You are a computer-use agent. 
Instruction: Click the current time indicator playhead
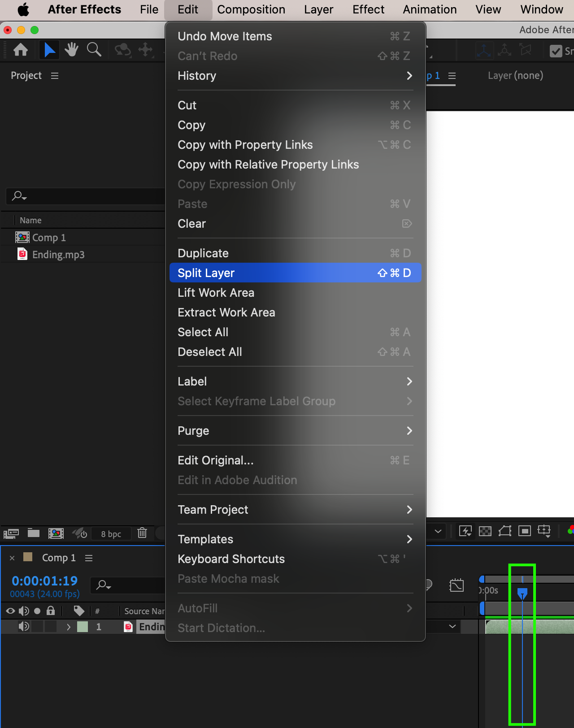[522, 594]
